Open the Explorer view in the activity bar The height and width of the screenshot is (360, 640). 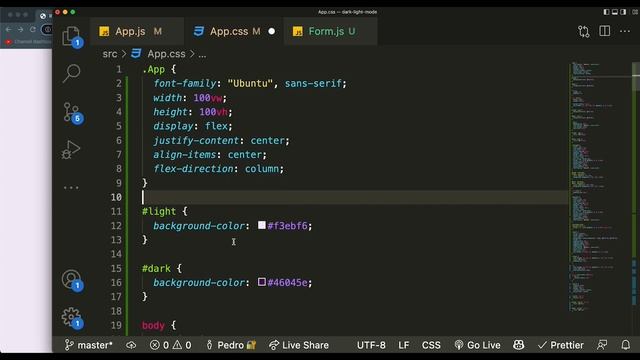coord(72,36)
